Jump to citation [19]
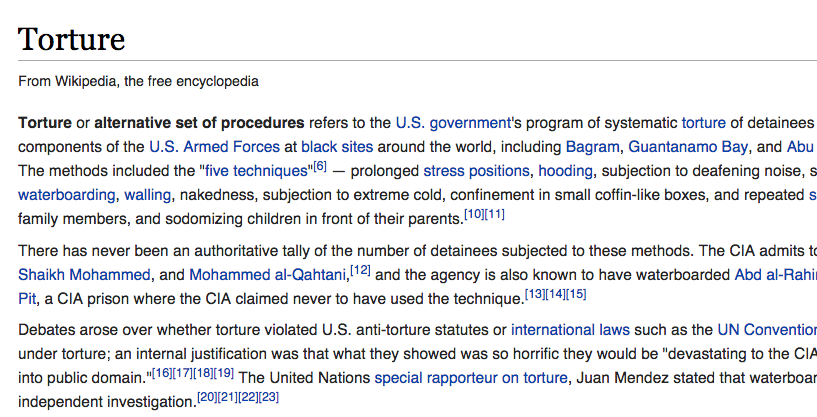The width and height of the screenshot is (817, 417). 224,373
